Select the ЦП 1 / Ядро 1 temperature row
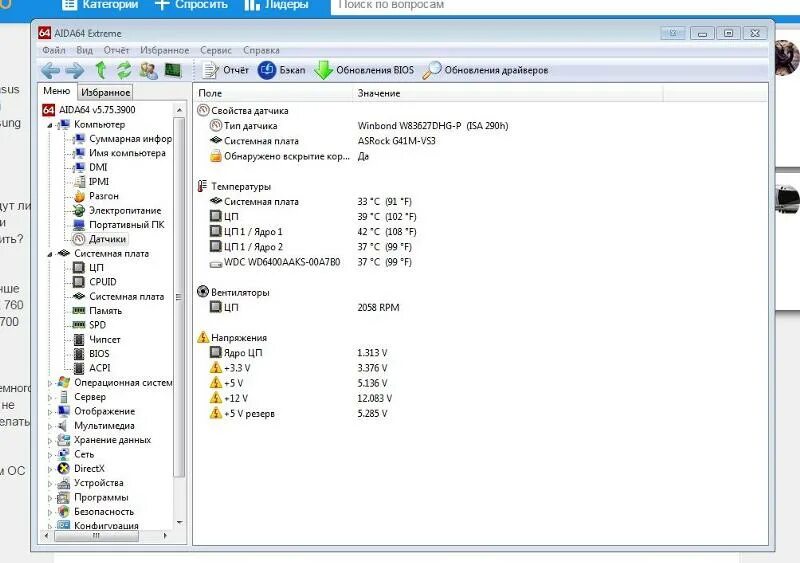This screenshot has height=563, width=800. [313, 232]
